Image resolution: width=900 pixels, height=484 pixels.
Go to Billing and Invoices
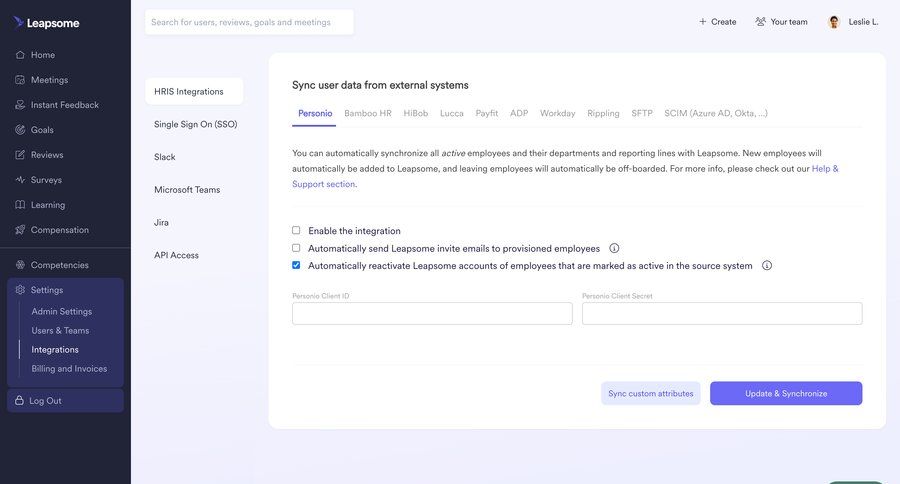[x=69, y=369]
